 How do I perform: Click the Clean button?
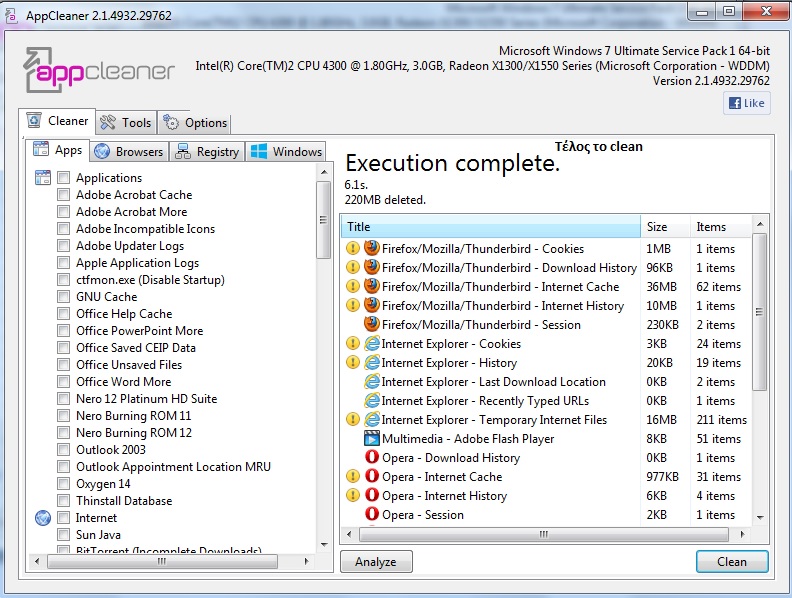coord(732,562)
